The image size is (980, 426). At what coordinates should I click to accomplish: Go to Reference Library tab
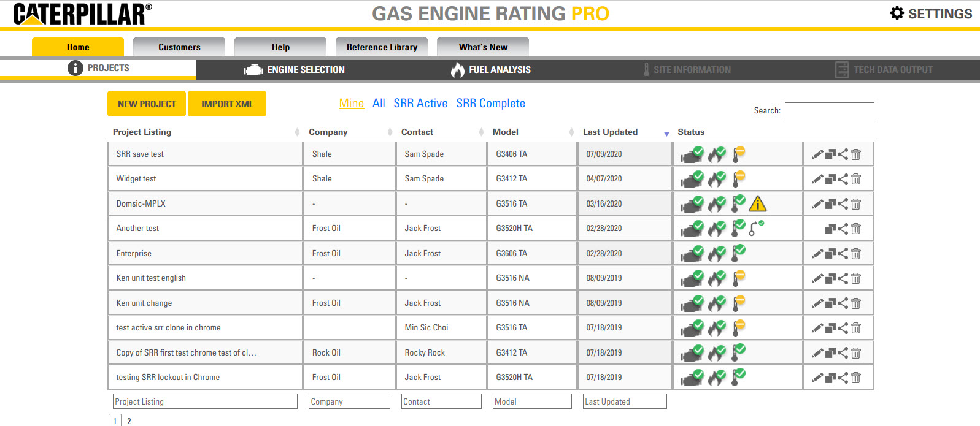point(382,47)
